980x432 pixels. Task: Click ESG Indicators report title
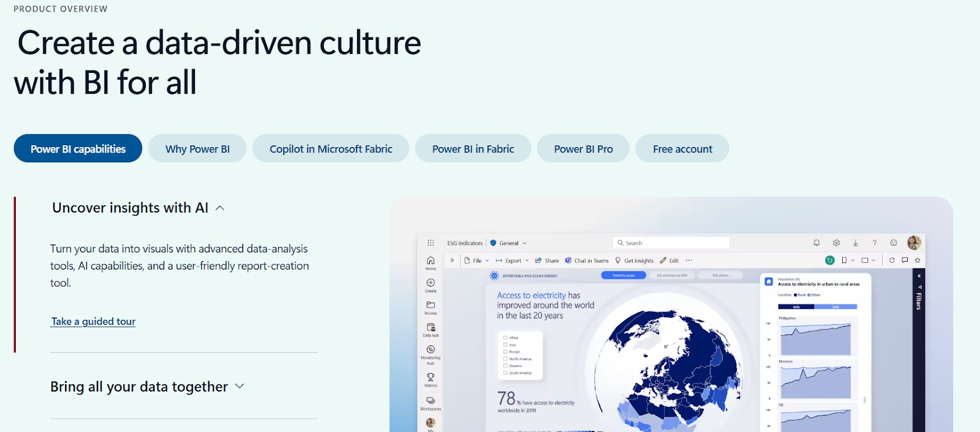tap(465, 243)
